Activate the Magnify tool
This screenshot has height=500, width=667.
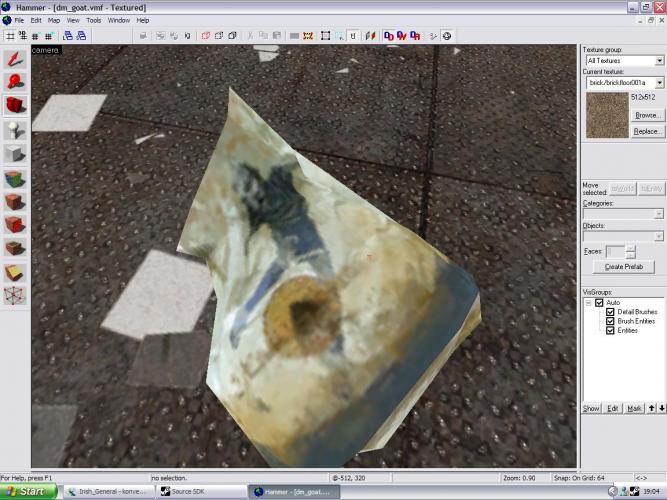(15, 82)
